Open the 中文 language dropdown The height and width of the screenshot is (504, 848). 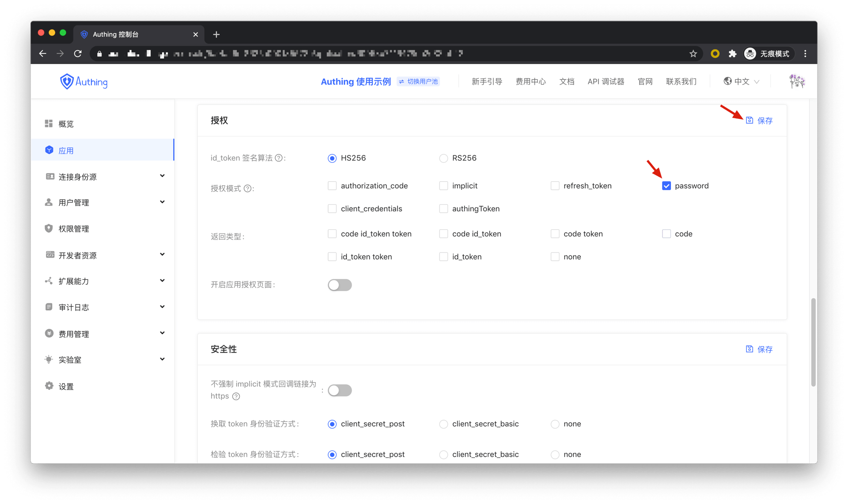pyautogui.click(x=742, y=82)
